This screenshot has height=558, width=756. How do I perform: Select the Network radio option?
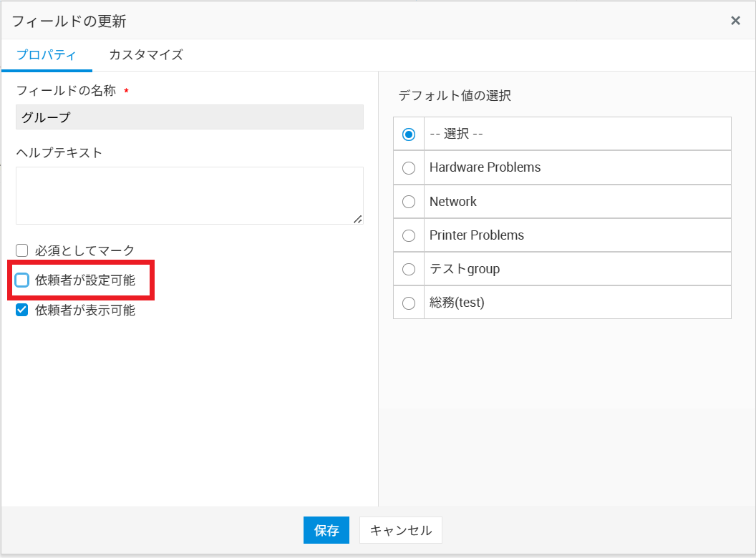coord(409,202)
